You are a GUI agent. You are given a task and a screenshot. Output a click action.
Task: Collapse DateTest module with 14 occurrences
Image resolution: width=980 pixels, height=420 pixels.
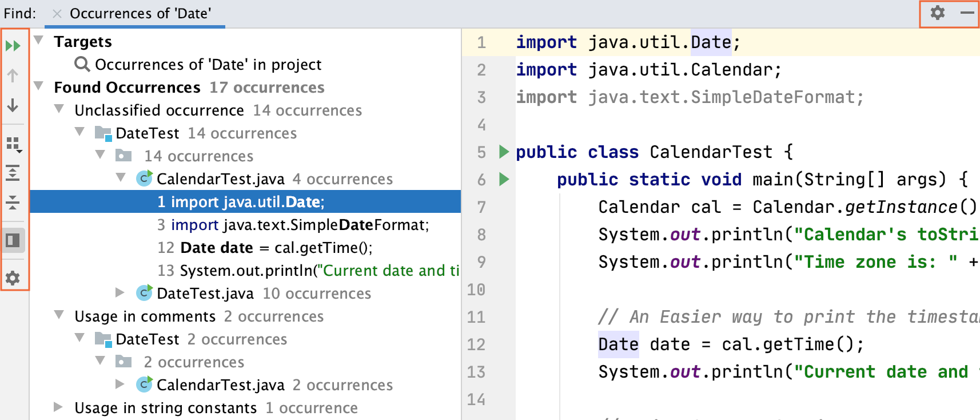pos(80,132)
